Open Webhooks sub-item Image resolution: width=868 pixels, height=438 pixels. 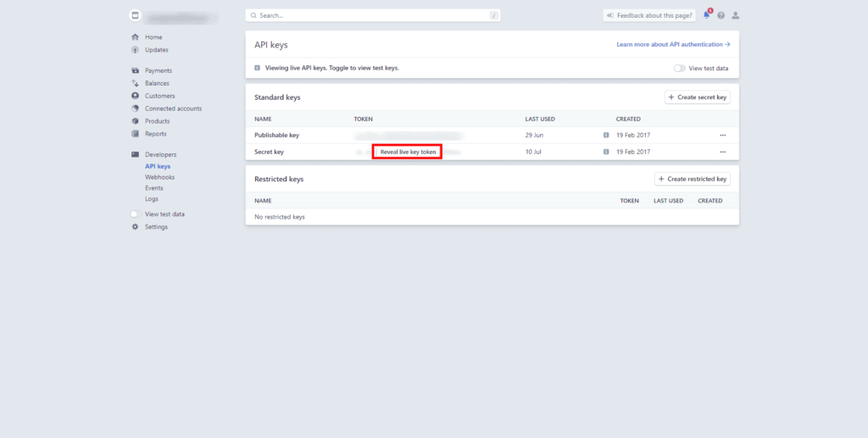click(x=160, y=178)
